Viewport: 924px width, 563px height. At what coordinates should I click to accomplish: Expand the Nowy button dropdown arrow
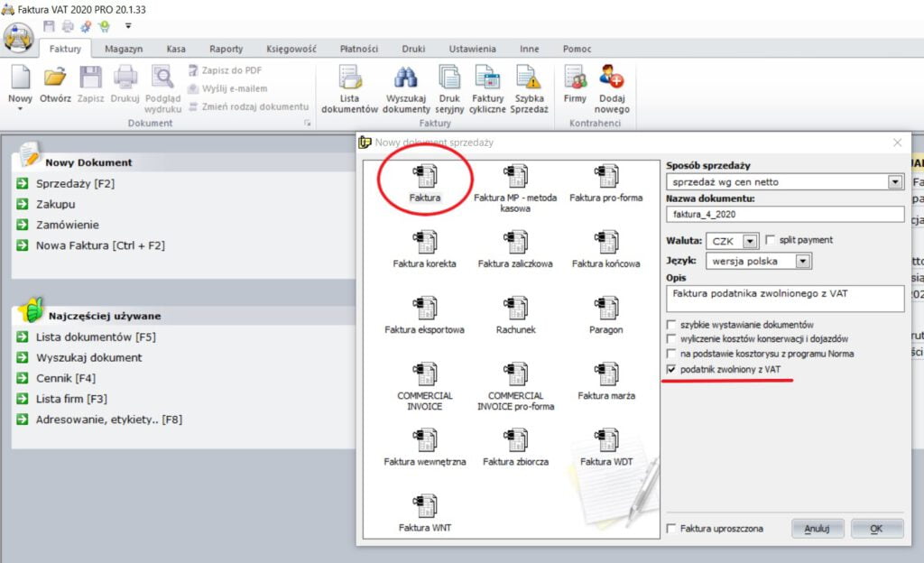pyautogui.click(x=20, y=109)
